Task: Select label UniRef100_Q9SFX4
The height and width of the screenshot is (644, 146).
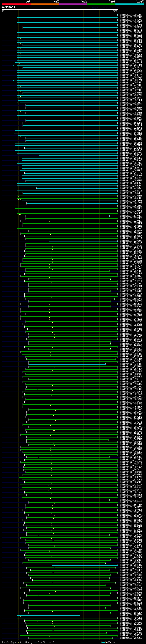Action: (131, 286)
